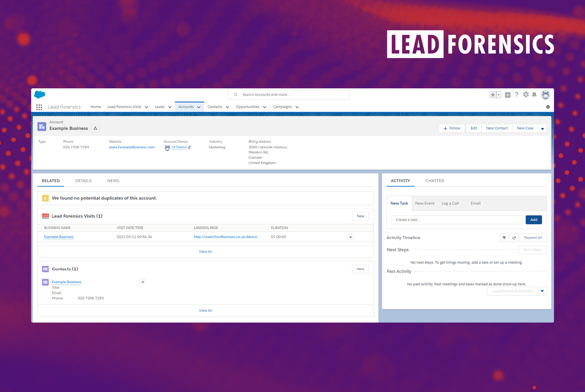585x392 pixels.
Task: Click the Lead Forensics Visits list icon
Action: [45, 216]
